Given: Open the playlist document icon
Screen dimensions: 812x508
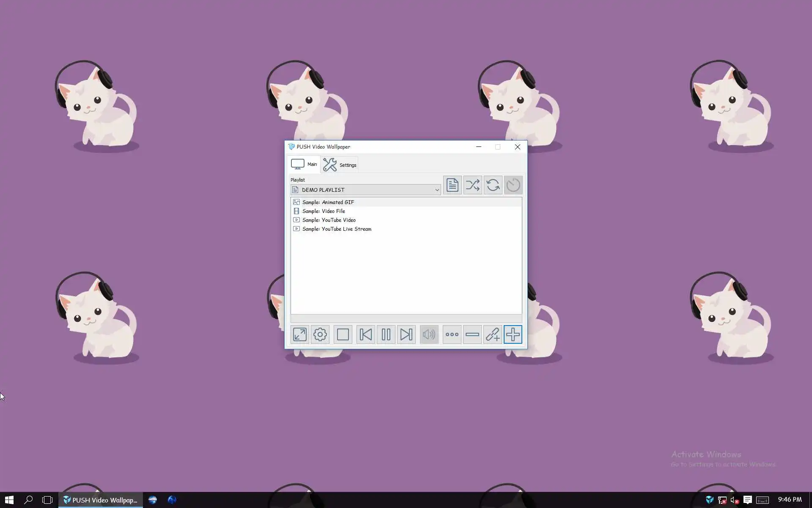Looking at the screenshot, I should (x=452, y=185).
